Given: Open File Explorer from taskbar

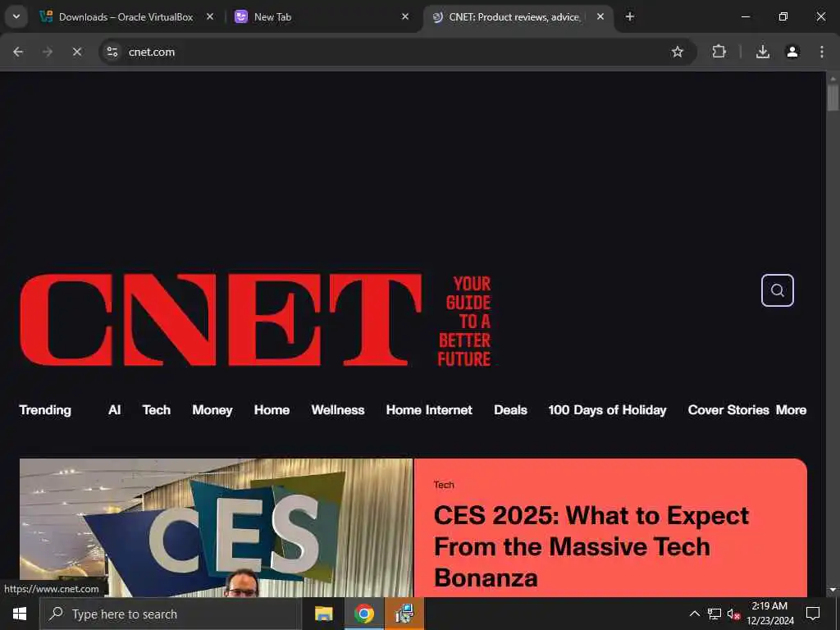Looking at the screenshot, I should click(x=323, y=614).
